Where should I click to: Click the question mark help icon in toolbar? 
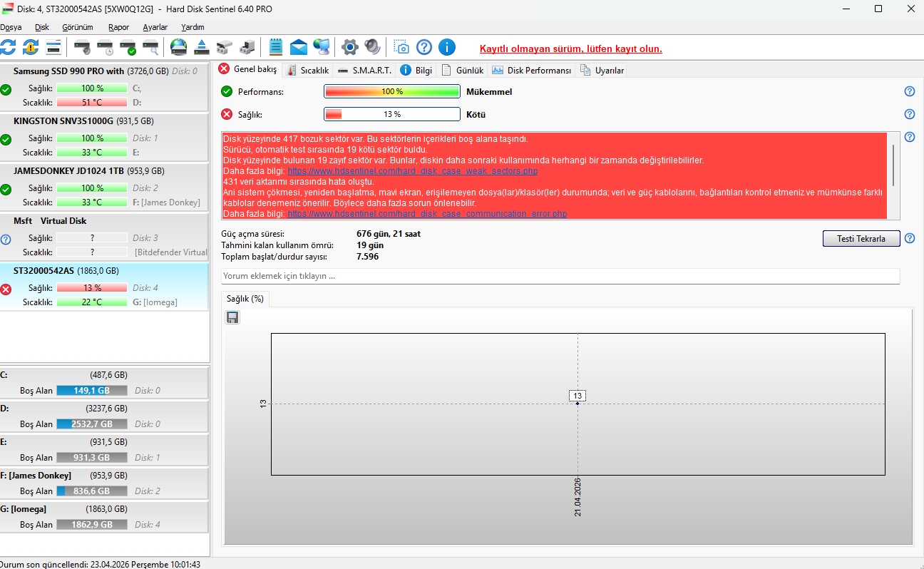coord(424,48)
